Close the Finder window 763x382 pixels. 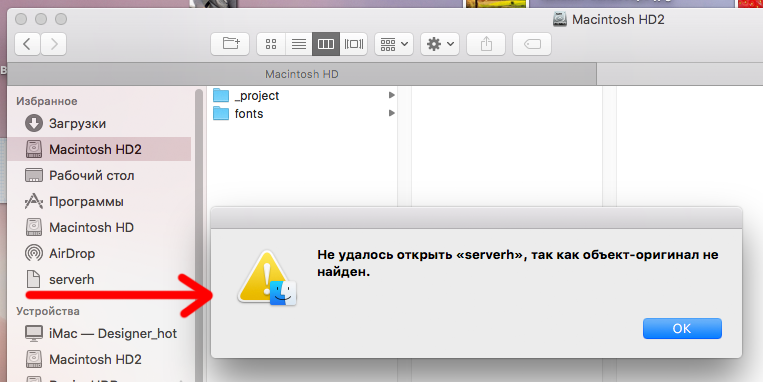(21, 19)
